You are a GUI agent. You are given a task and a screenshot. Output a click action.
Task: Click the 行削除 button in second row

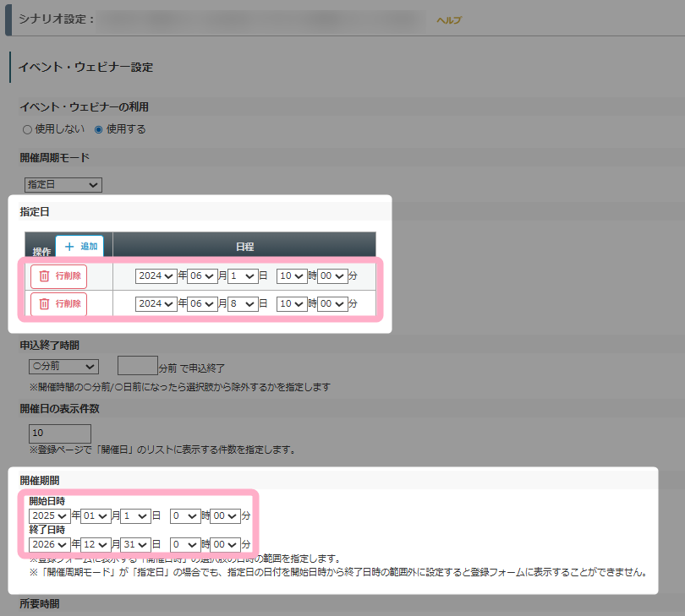(59, 304)
